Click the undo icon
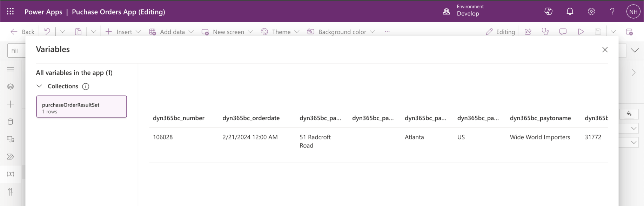 point(47,32)
